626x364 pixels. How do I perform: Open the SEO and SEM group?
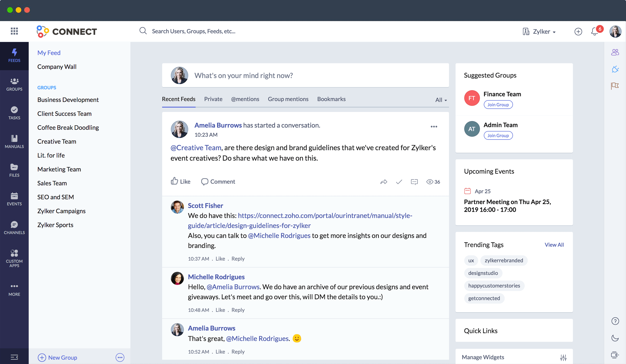56,197
